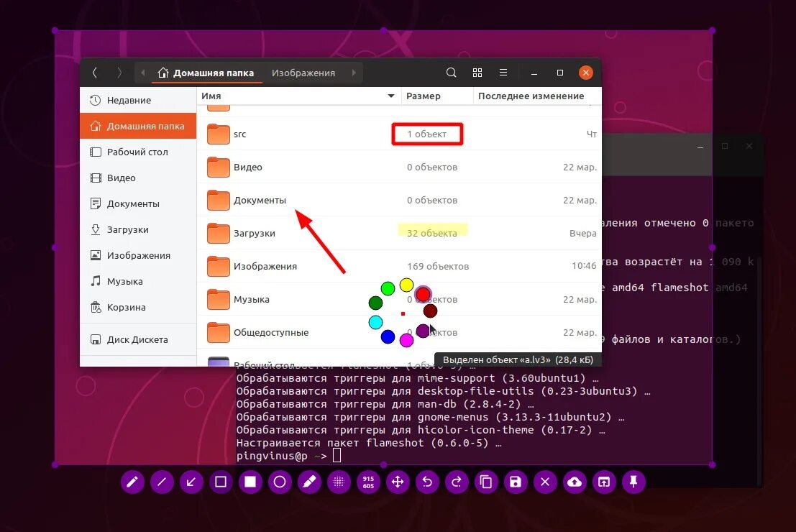This screenshot has width=796, height=532.
Task: Exit the Flameshot capture with X button
Action: tap(545, 482)
